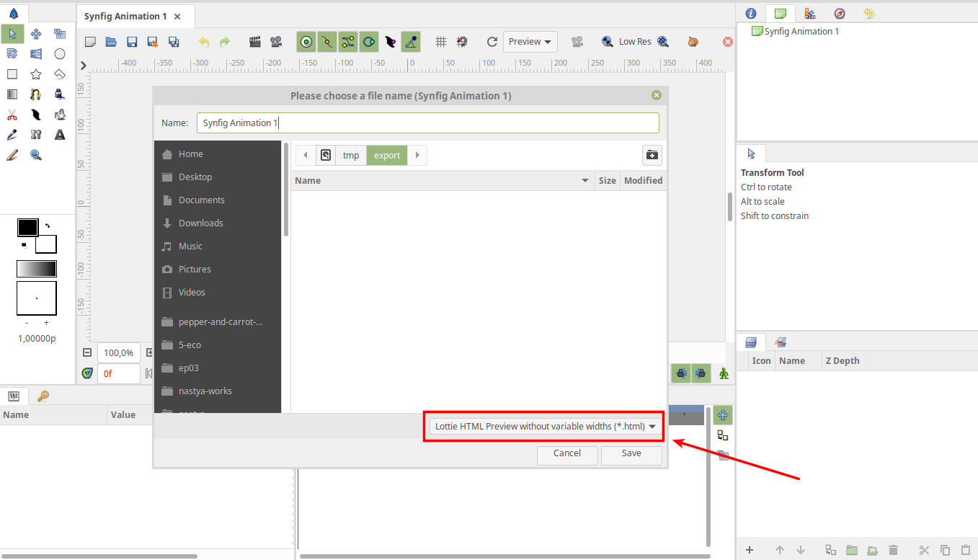Select the Polygon tool

click(x=60, y=74)
